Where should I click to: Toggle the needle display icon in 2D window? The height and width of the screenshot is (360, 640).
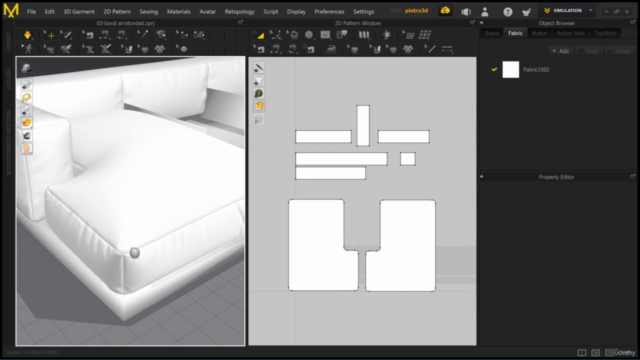(258, 67)
